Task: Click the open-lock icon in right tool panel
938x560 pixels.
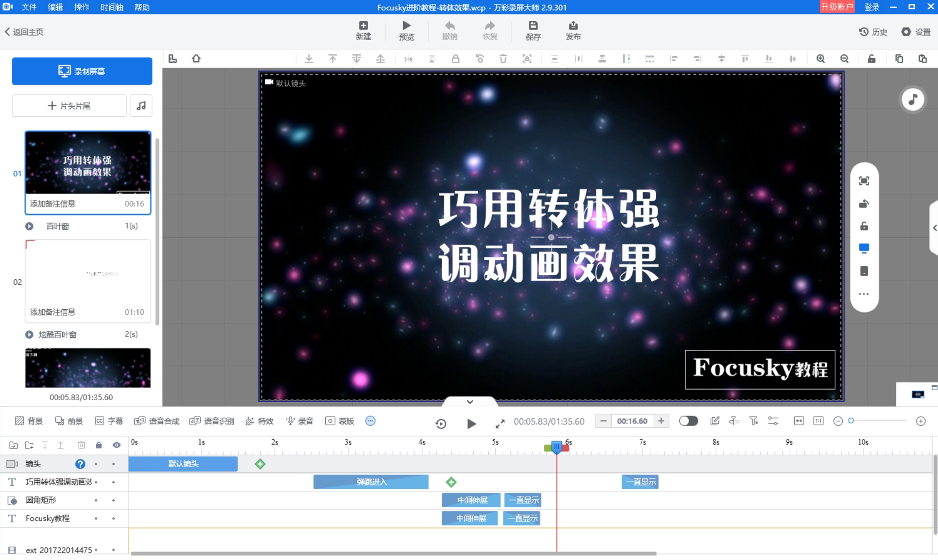Action: (x=864, y=226)
